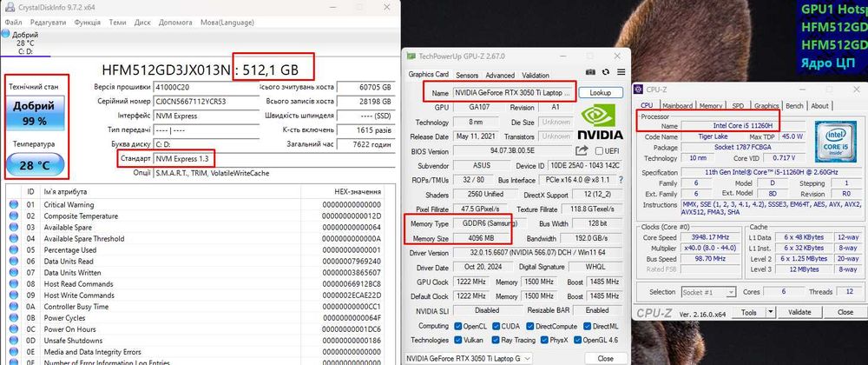Click the Validate button in CPU-Z
The height and width of the screenshot is (365, 868).
[799, 312]
